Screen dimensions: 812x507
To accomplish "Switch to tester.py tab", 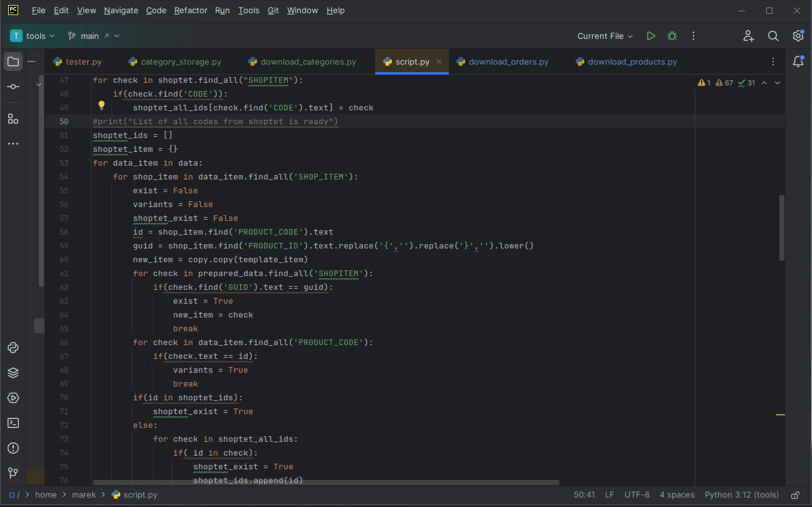I will (x=78, y=61).
